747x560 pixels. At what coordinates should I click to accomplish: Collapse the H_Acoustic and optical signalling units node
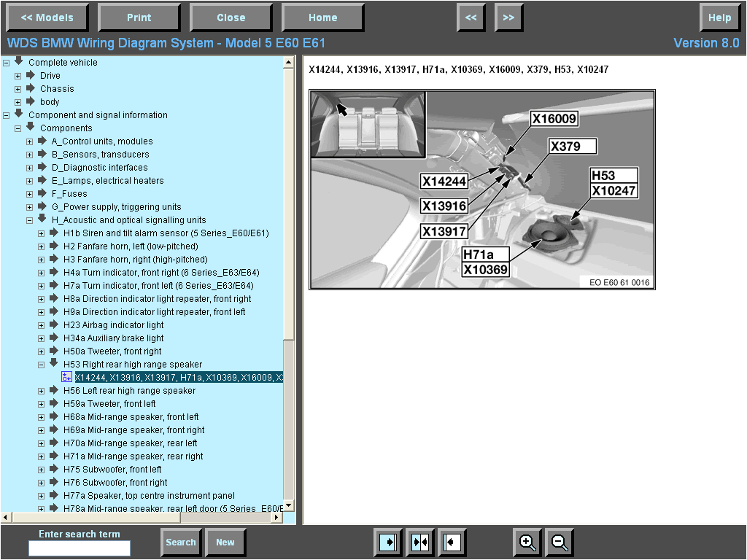tap(30, 220)
